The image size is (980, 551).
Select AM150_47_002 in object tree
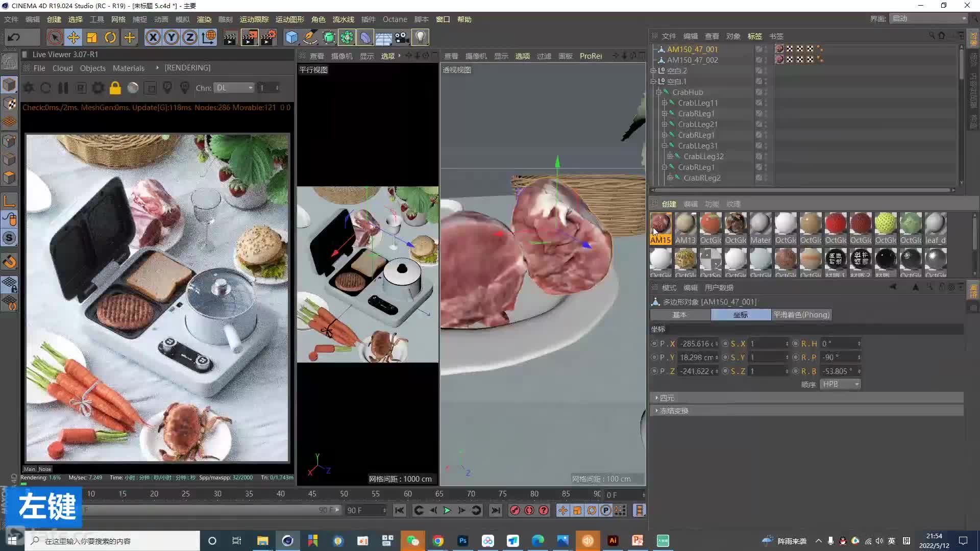[692, 60]
